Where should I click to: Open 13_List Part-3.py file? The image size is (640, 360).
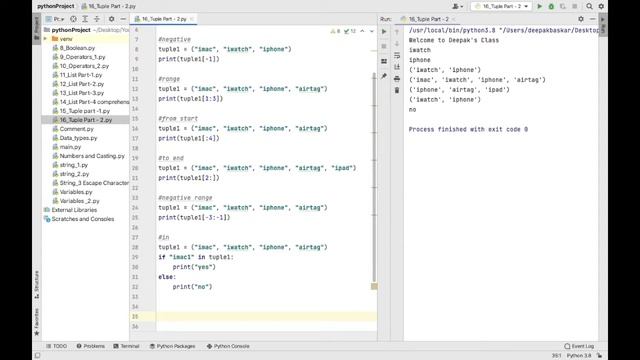point(82,93)
